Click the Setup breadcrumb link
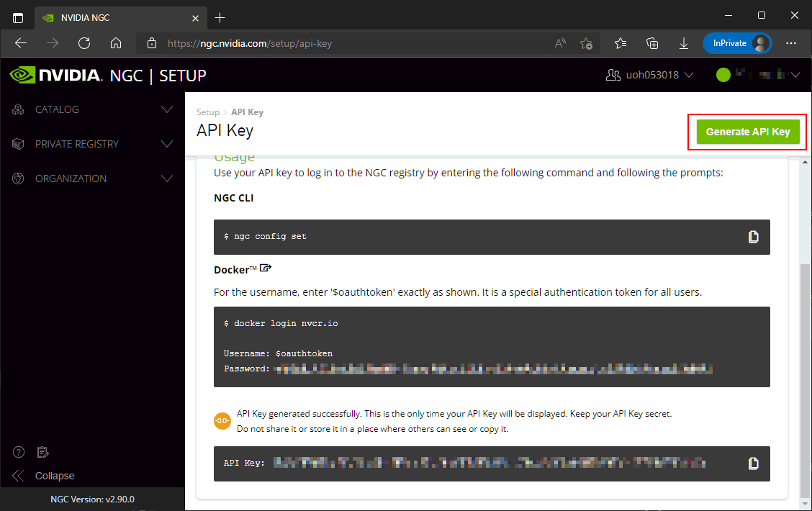The image size is (812, 511). (x=207, y=112)
